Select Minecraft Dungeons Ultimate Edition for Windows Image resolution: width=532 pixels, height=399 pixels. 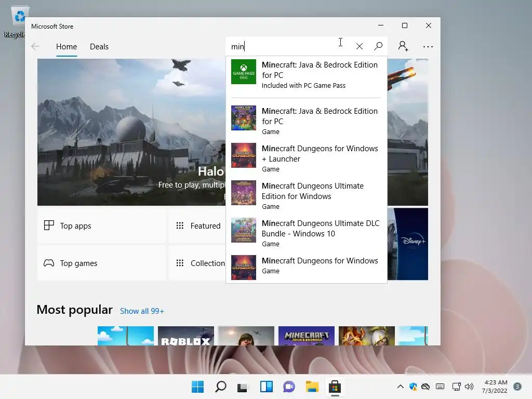[x=307, y=195]
